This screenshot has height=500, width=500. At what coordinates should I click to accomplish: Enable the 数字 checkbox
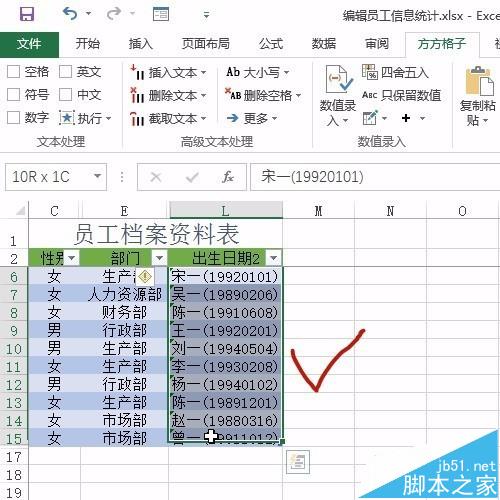tap(13, 118)
